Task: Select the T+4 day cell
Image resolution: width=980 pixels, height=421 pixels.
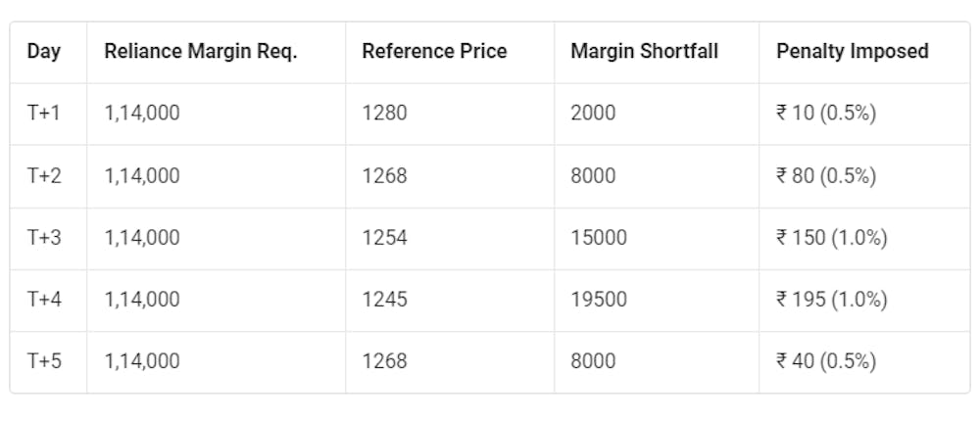Action: coord(44,300)
